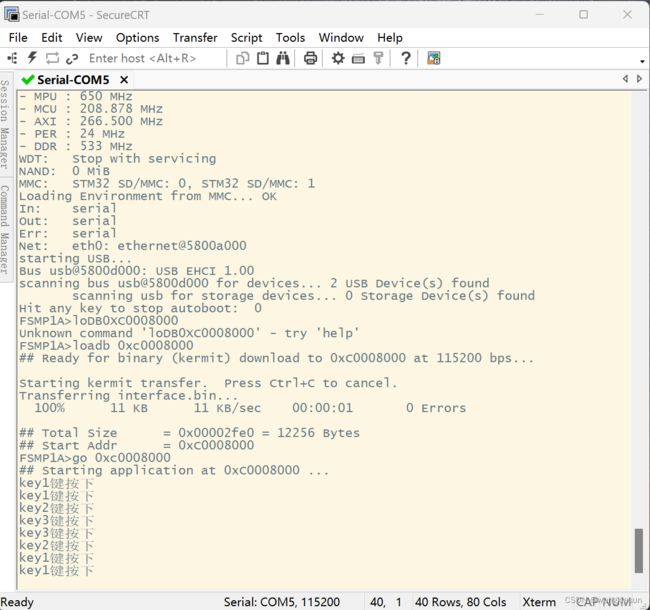The height and width of the screenshot is (610, 650).
Task: Click the terminal vertical scrollbar thumb
Action: click(639, 551)
